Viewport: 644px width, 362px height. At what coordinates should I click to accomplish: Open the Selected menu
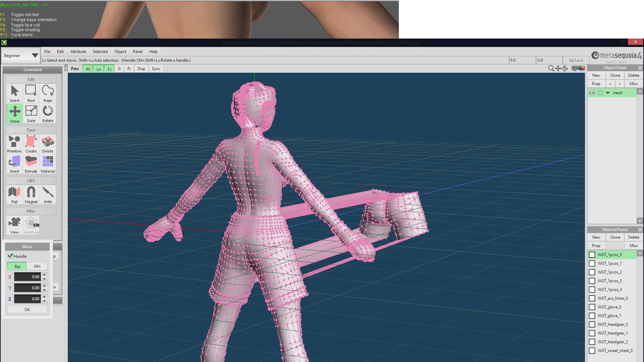point(100,52)
